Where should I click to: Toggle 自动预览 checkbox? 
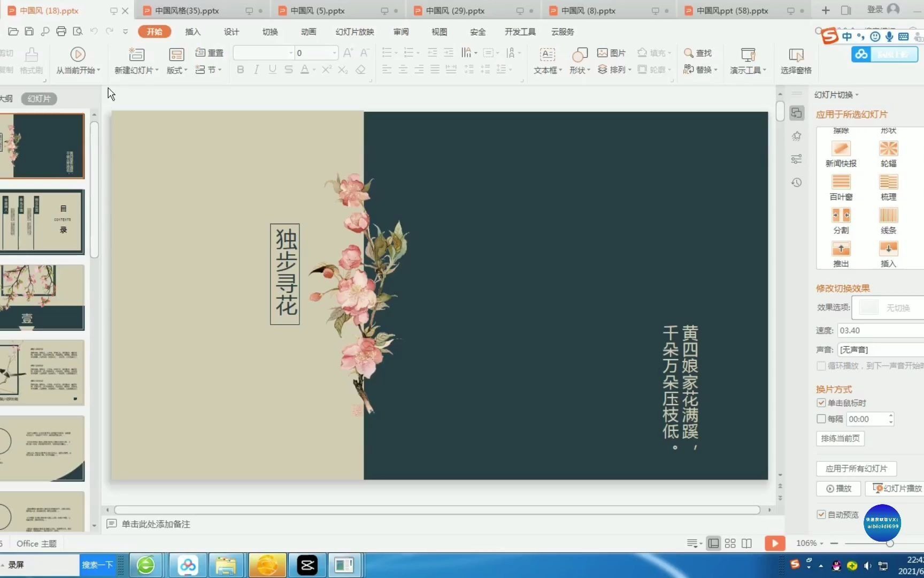click(x=821, y=514)
